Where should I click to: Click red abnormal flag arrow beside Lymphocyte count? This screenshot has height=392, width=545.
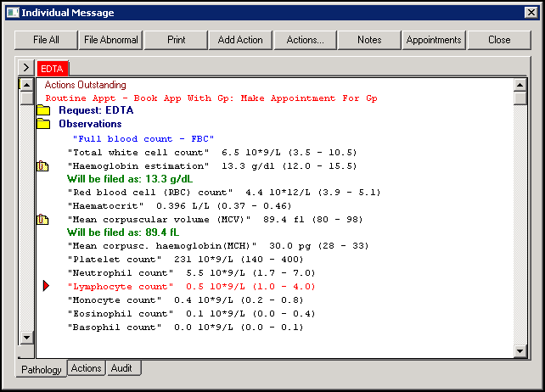coord(47,287)
